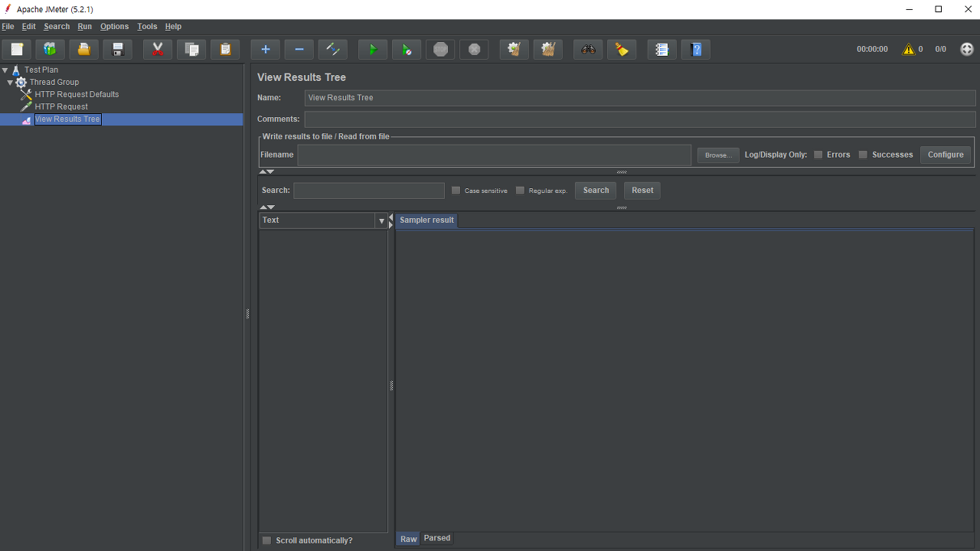Click the Filename input field
Viewport: 980px width, 551px height.
pyautogui.click(x=495, y=155)
